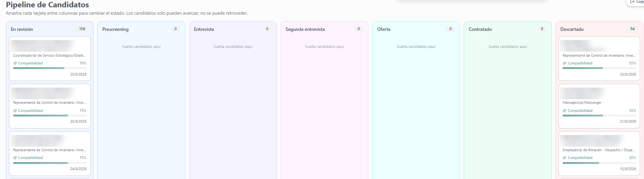Click the blurred name on Coordinador(a) card

[42, 46]
